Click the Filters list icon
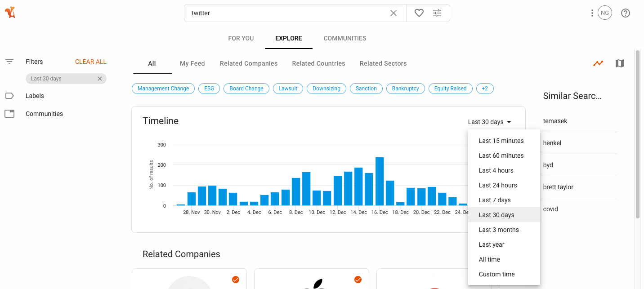Screen dimensions: 644x289 tap(9, 62)
